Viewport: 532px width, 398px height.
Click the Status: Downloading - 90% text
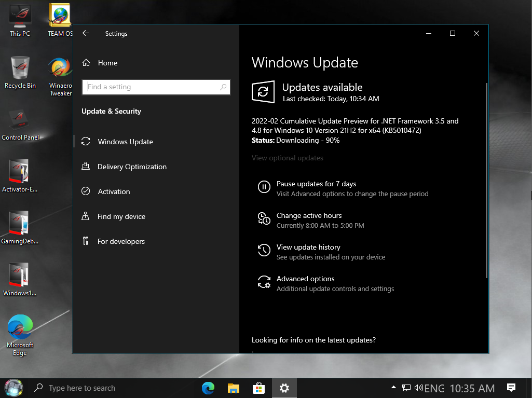[295, 141]
